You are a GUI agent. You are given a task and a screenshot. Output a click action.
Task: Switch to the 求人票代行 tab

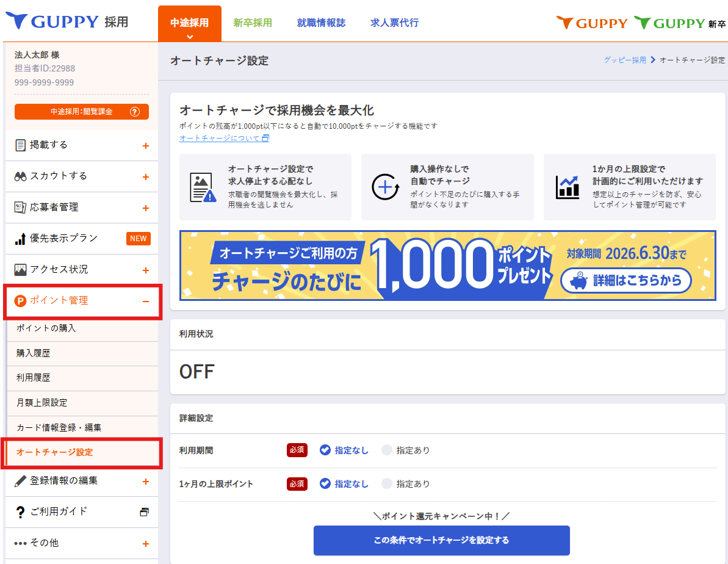click(395, 23)
